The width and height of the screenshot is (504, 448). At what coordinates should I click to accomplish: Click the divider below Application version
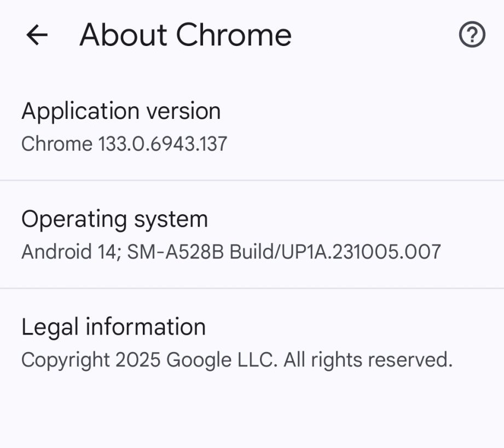pos(252,180)
